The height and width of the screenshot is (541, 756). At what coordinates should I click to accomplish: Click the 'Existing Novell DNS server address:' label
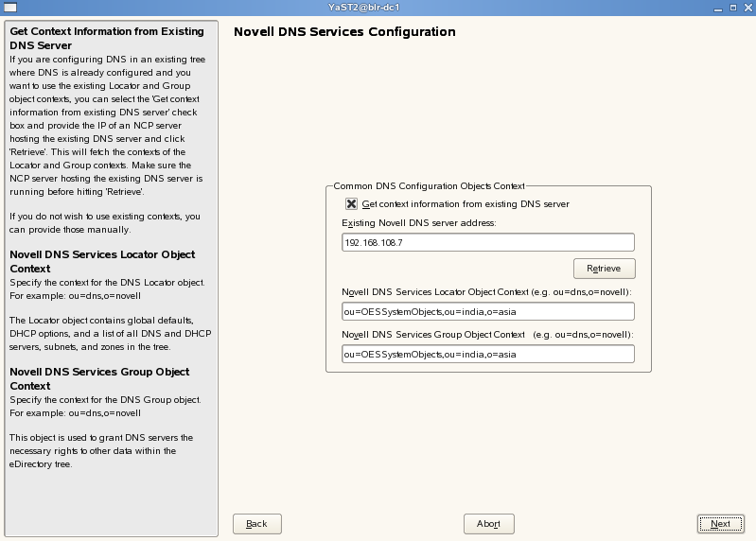click(x=419, y=223)
